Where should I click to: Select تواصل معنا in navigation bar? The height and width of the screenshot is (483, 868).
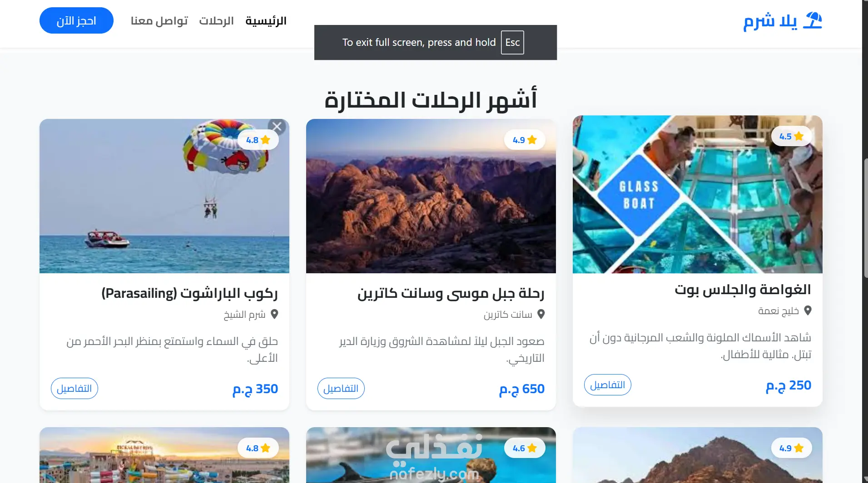click(159, 21)
